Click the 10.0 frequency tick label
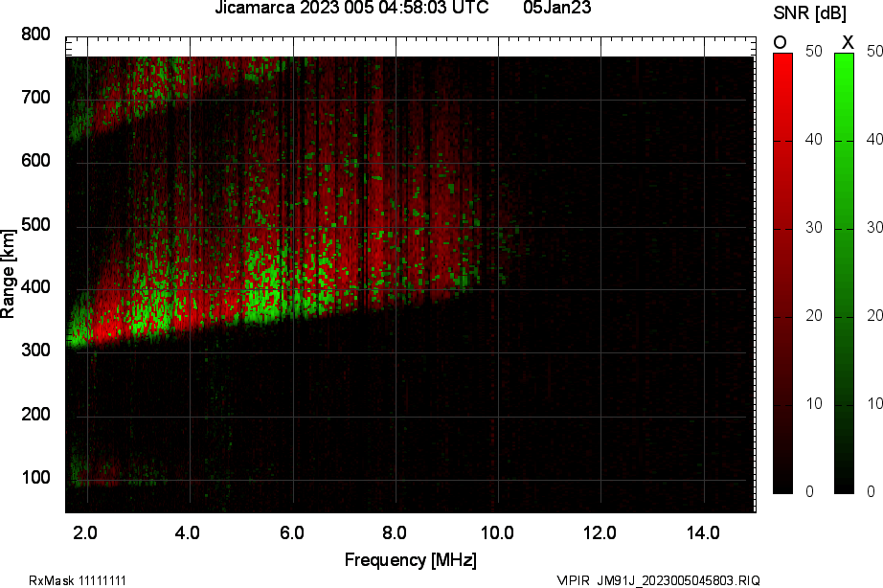The image size is (883, 588). point(497,532)
